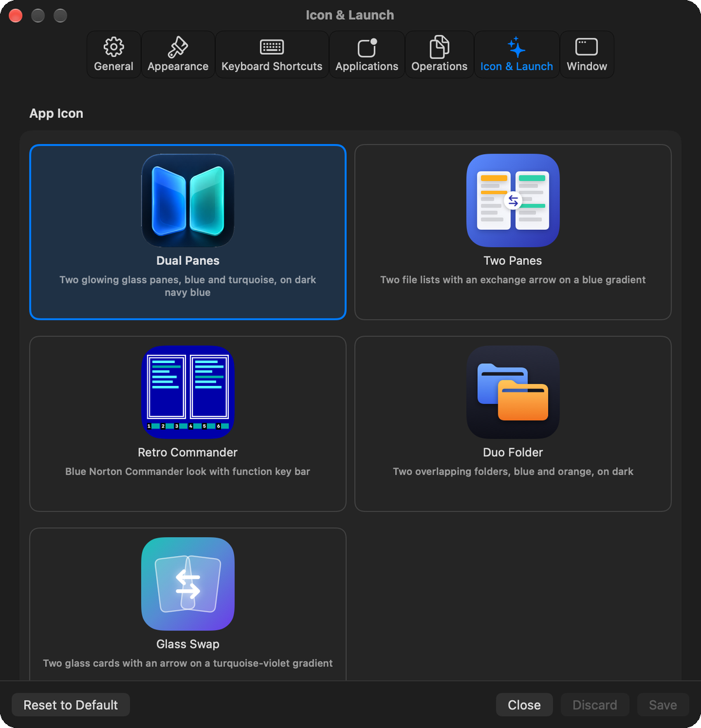Click 'Two glass cards with an arrow' description
This screenshot has height=728, width=701.
(x=187, y=663)
